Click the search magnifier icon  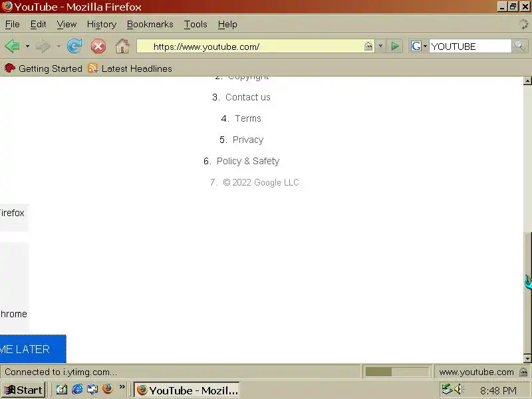tap(519, 46)
